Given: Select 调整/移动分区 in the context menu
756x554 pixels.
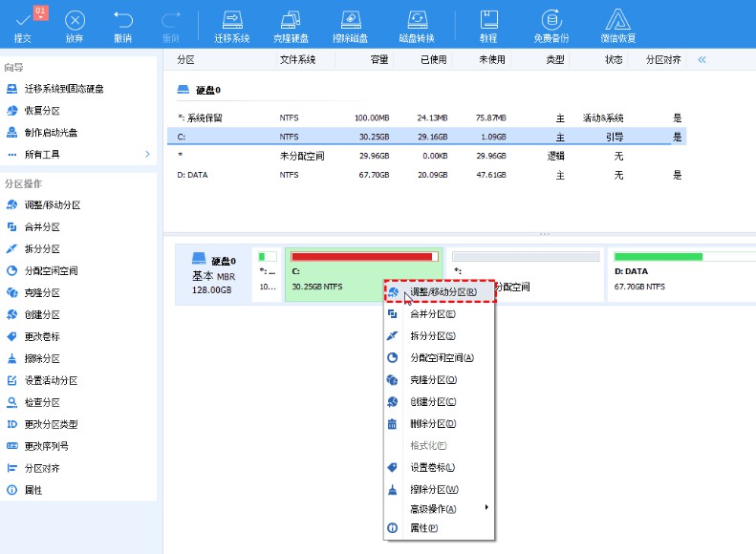Looking at the screenshot, I should coord(443,291).
